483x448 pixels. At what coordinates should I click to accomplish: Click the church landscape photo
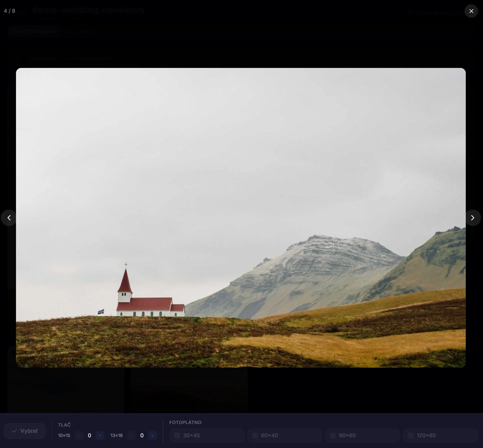coord(241,218)
